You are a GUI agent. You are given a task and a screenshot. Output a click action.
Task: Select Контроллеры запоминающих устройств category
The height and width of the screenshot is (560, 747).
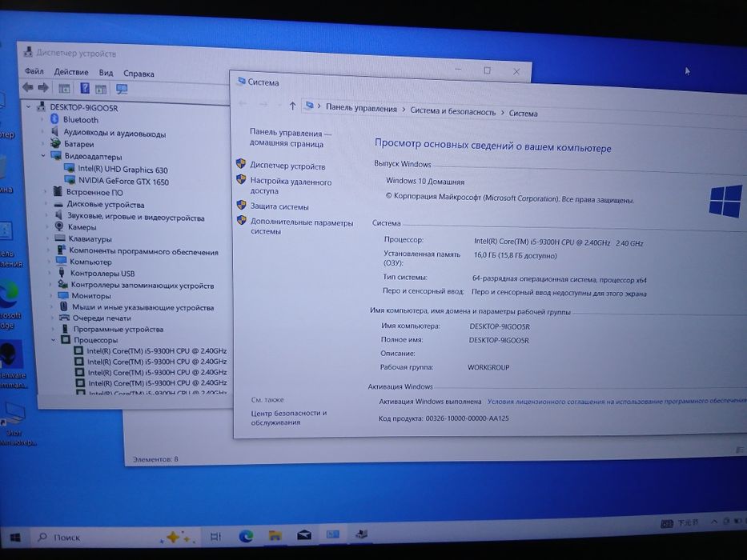point(143,286)
